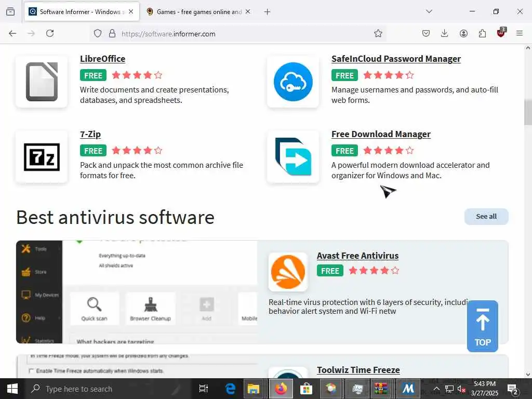Open the 7-Zip title link
The image size is (532, 399).
(x=90, y=134)
